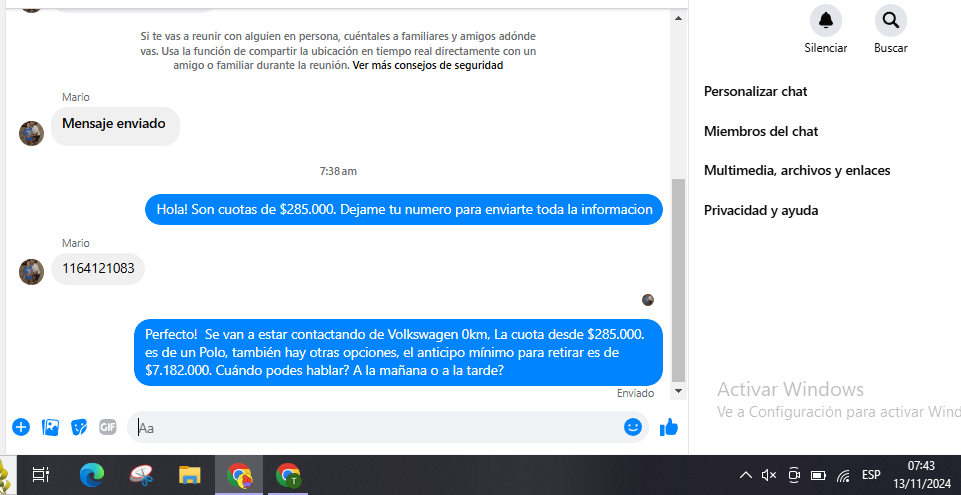The height and width of the screenshot is (495, 961).
Task: Click the 'Hola! Son cuotas de $285.000' message
Action: [x=404, y=210]
